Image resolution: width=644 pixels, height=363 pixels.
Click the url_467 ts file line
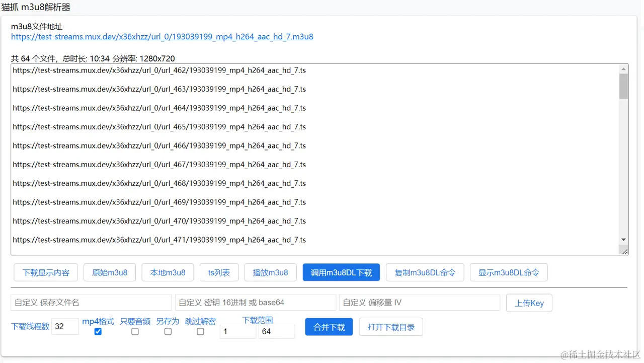click(x=159, y=165)
